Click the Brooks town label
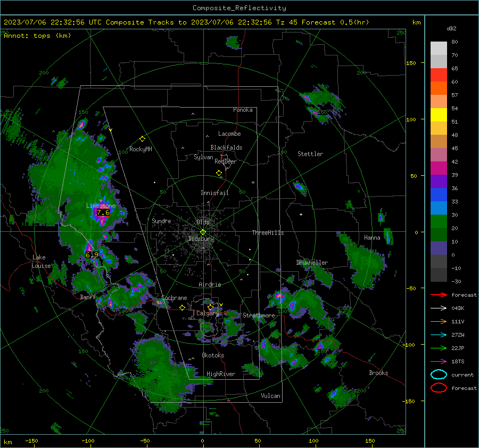This screenshot has width=479, height=448. click(x=378, y=373)
